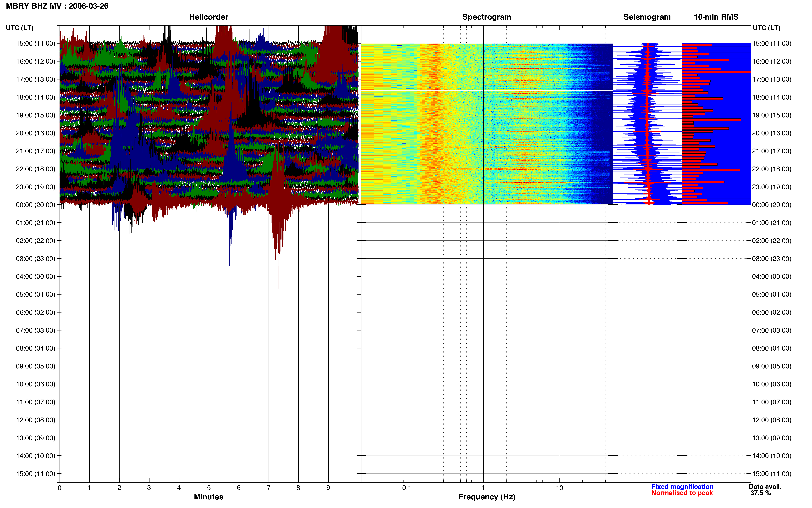
Task: Click left-axis label '16:00 (12:00)'
Action: (36, 61)
